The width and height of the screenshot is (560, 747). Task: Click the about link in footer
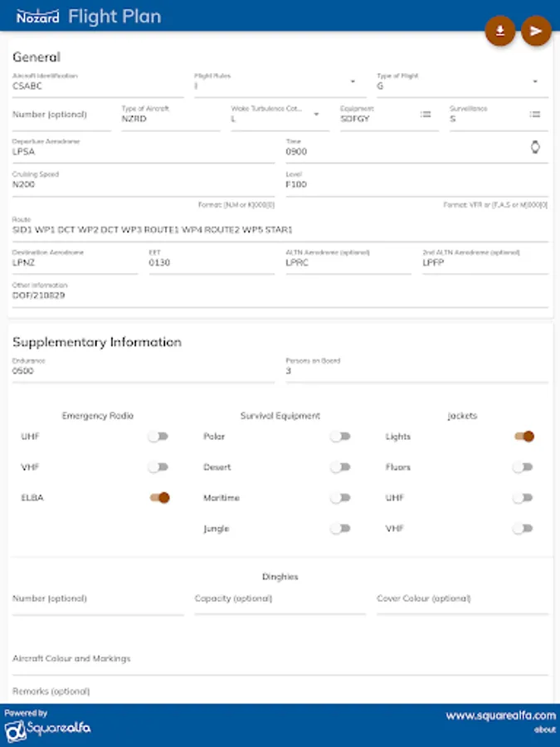(x=545, y=730)
